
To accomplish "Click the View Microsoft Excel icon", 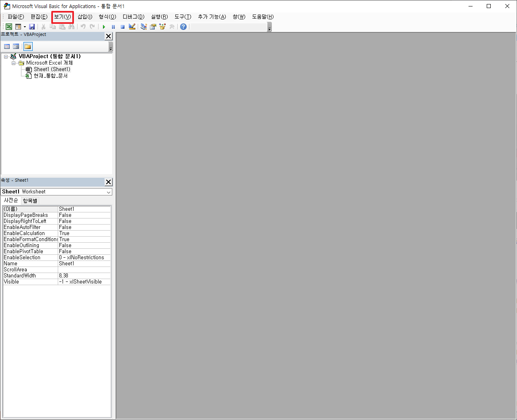I will pos(8,27).
